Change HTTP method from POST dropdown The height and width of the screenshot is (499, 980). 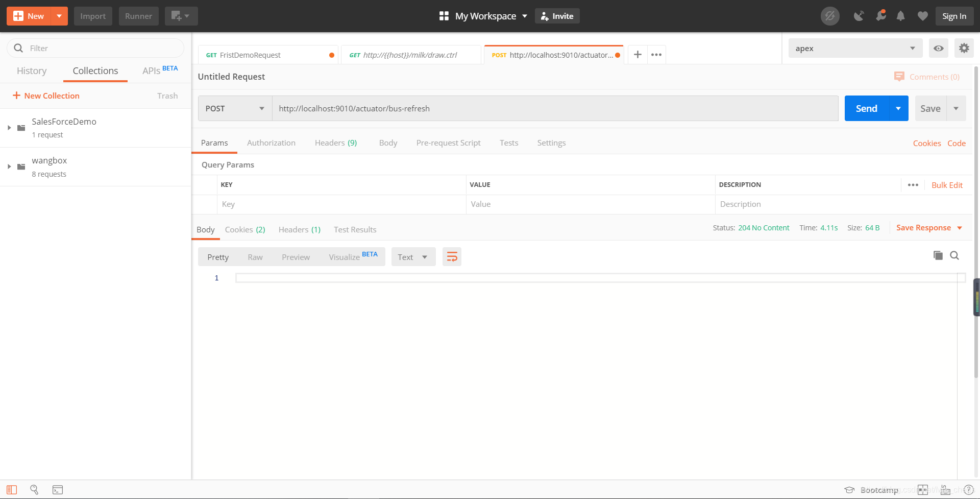(235, 108)
